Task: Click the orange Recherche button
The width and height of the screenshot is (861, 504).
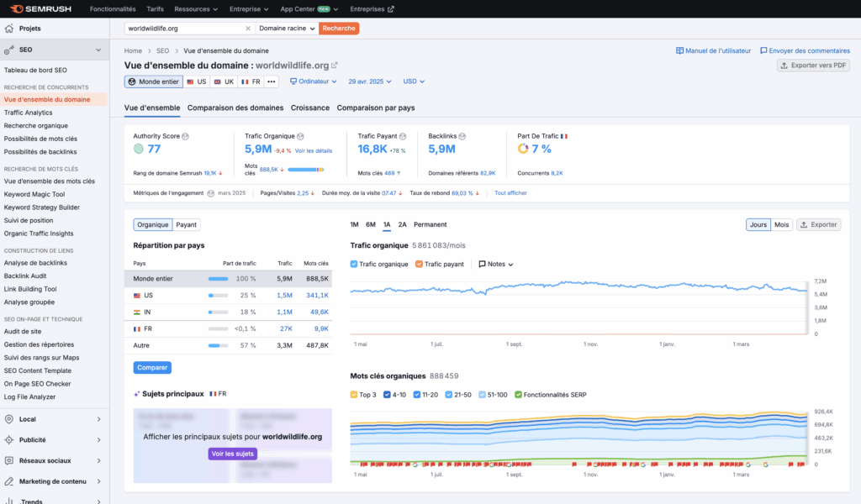Action: (339, 29)
